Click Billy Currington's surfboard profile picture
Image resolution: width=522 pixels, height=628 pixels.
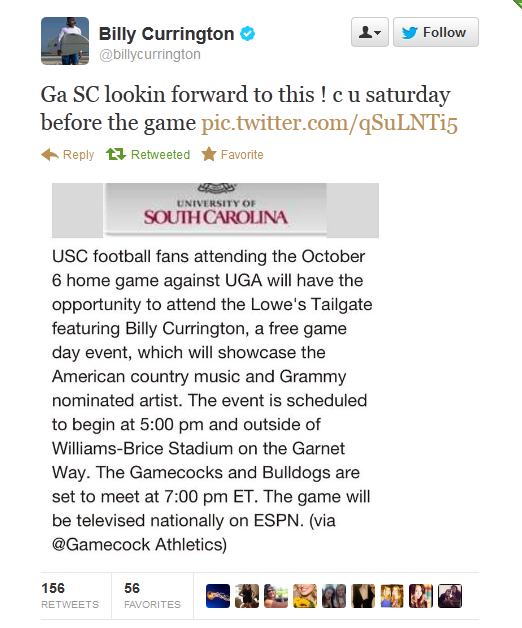65,41
